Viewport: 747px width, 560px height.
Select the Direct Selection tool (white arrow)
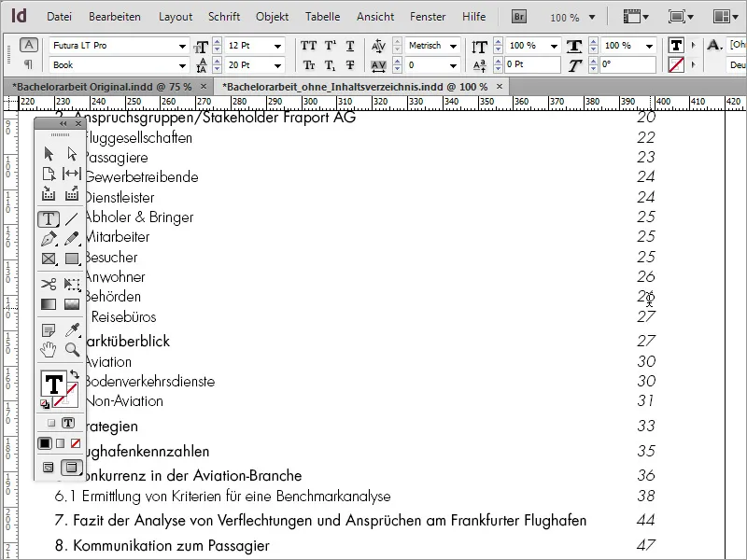pyautogui.click(x=72, y=154)
